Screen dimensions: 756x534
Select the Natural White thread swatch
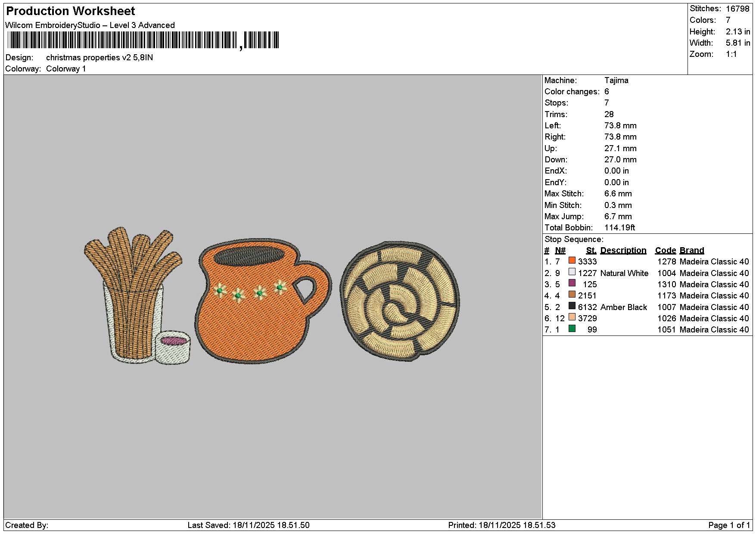(x=572, y=272)
